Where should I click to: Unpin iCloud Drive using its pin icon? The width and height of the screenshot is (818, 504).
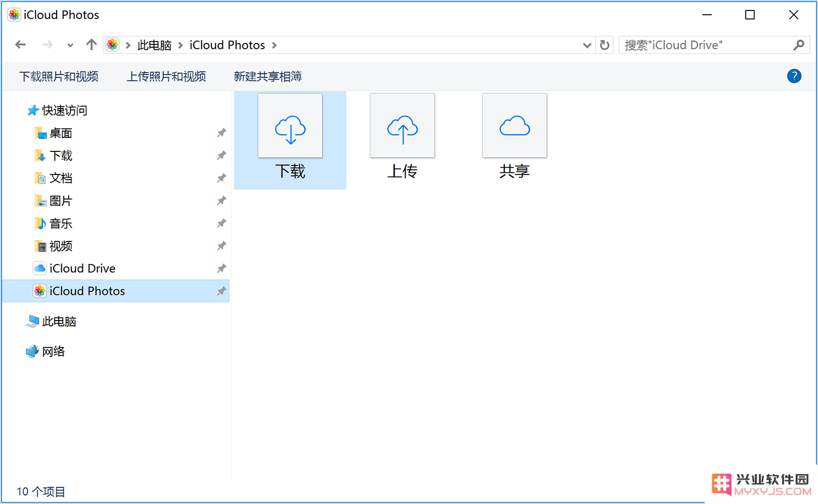tap(221, 268)
